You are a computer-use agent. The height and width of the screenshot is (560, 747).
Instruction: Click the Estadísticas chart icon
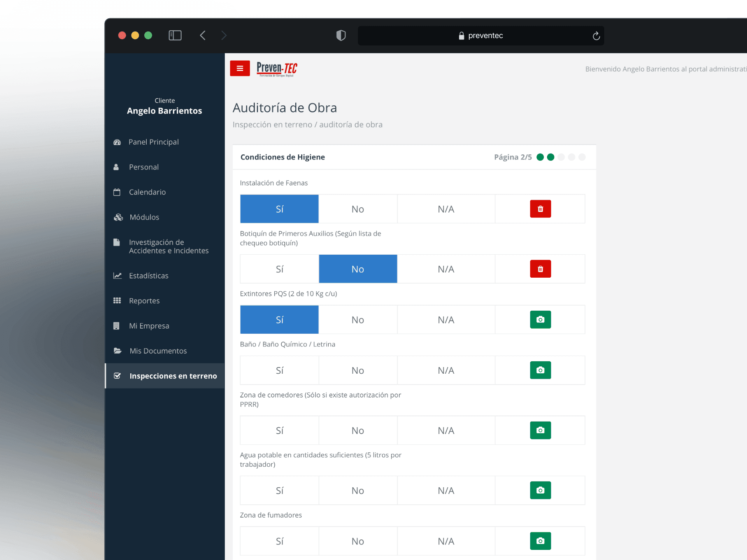click(117, 276)
